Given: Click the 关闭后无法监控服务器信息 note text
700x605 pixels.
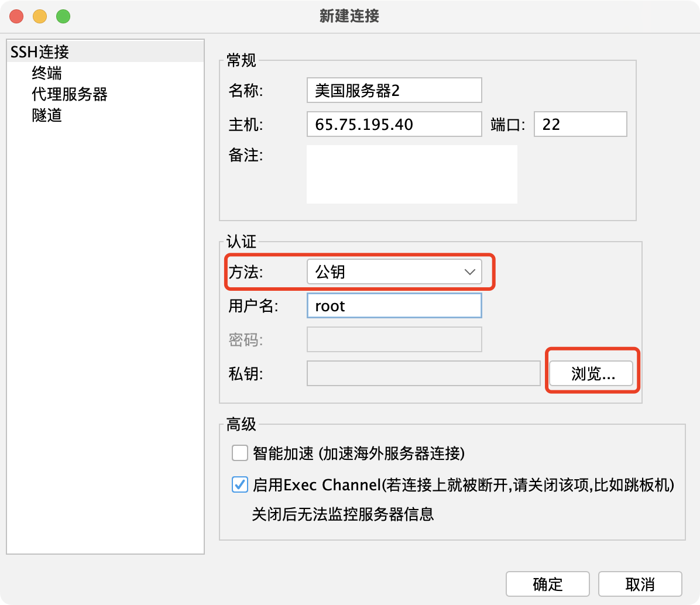Looking at the screenshot, I should click(343, 514).
